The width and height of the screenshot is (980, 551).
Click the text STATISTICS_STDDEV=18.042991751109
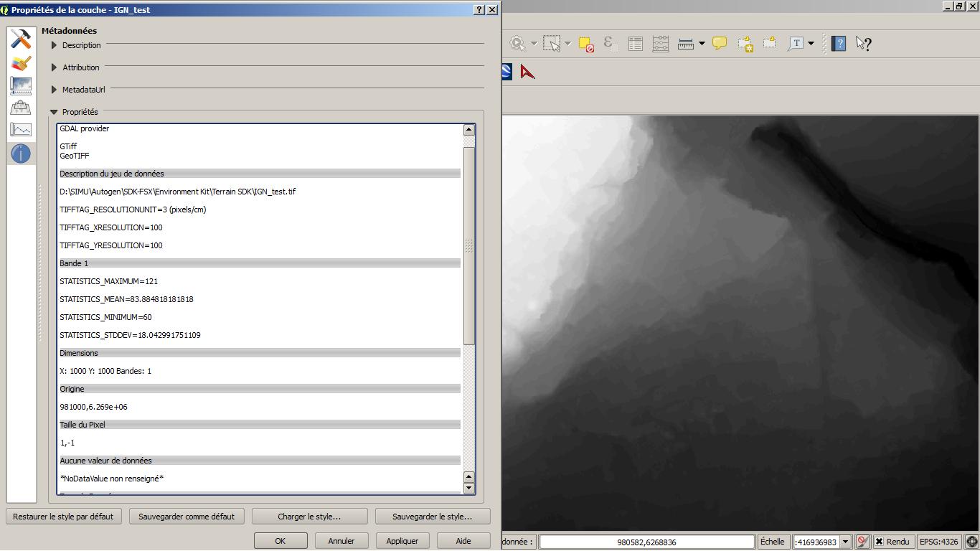(130, 335)
